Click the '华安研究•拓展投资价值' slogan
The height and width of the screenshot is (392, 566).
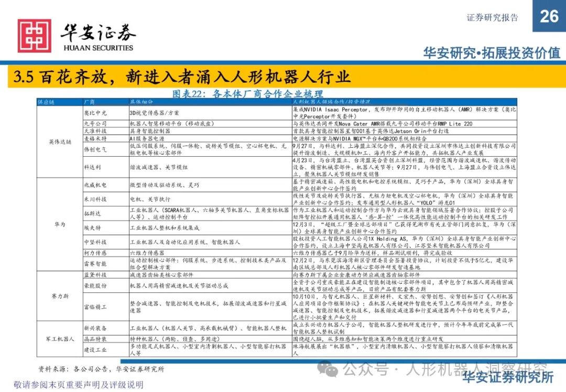(x=491, y=53)
